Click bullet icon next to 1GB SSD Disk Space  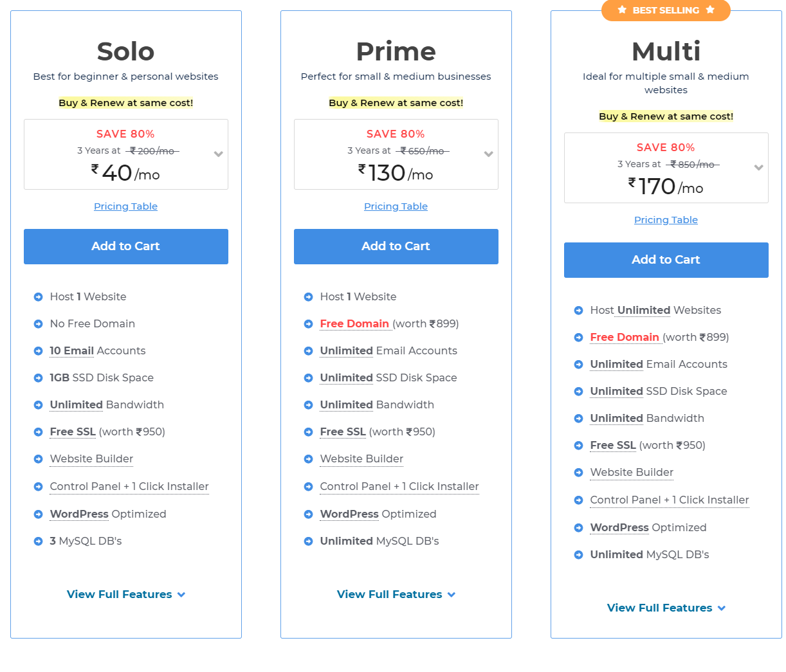click(x=38, y=378)
